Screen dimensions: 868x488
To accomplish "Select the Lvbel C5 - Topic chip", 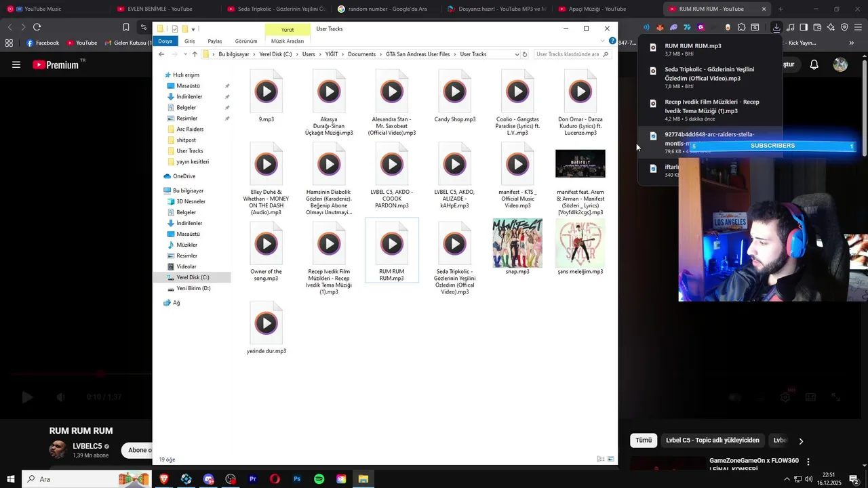I will coord(712,441).
